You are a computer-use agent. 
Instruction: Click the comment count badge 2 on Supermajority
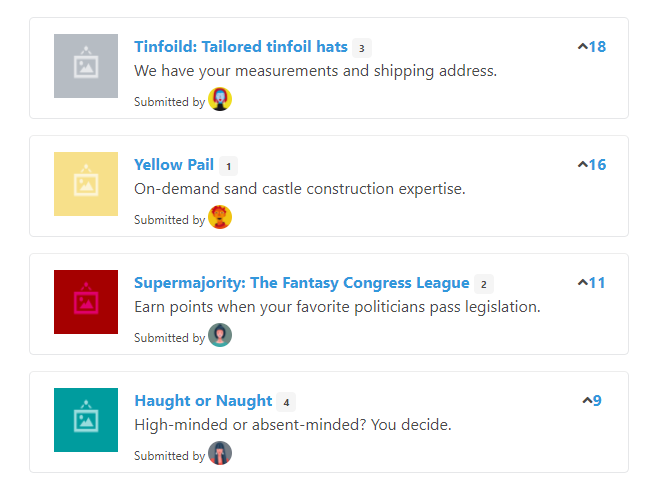[484, 284]
